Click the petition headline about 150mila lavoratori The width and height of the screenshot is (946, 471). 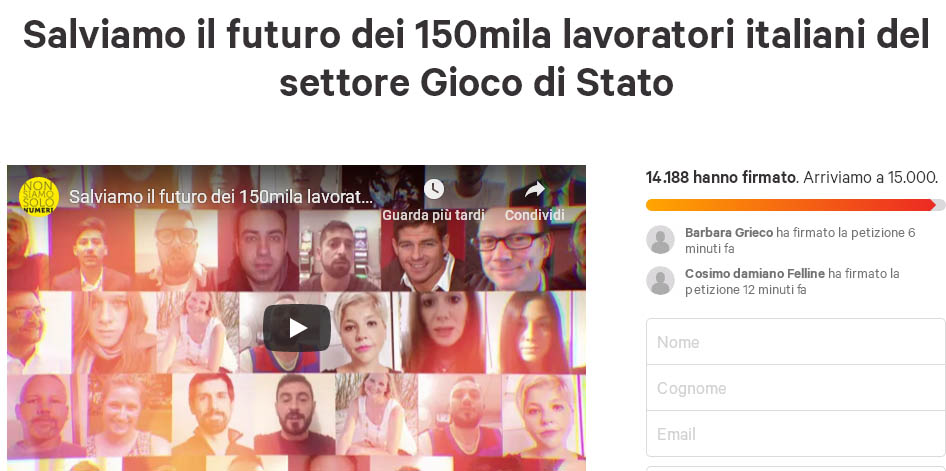[477, 59]
